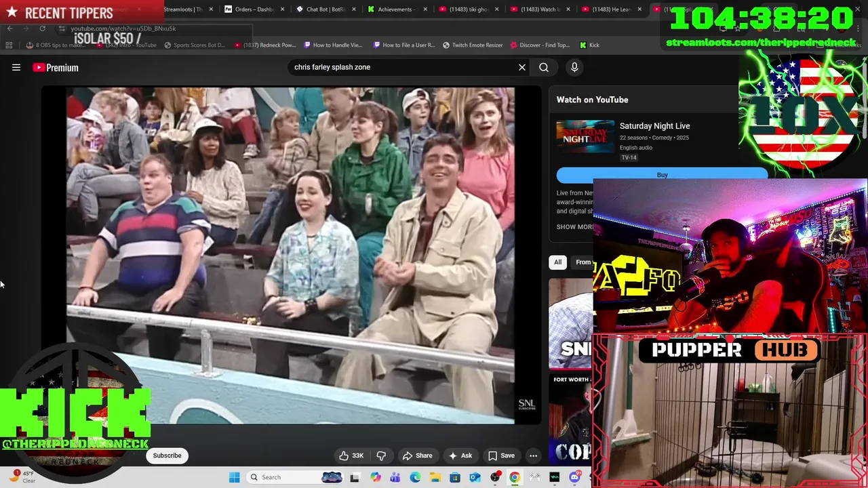The width and height of the screenshot is (868, 488).
Task: Click the YouTube address bar URL
Action: 123,28
